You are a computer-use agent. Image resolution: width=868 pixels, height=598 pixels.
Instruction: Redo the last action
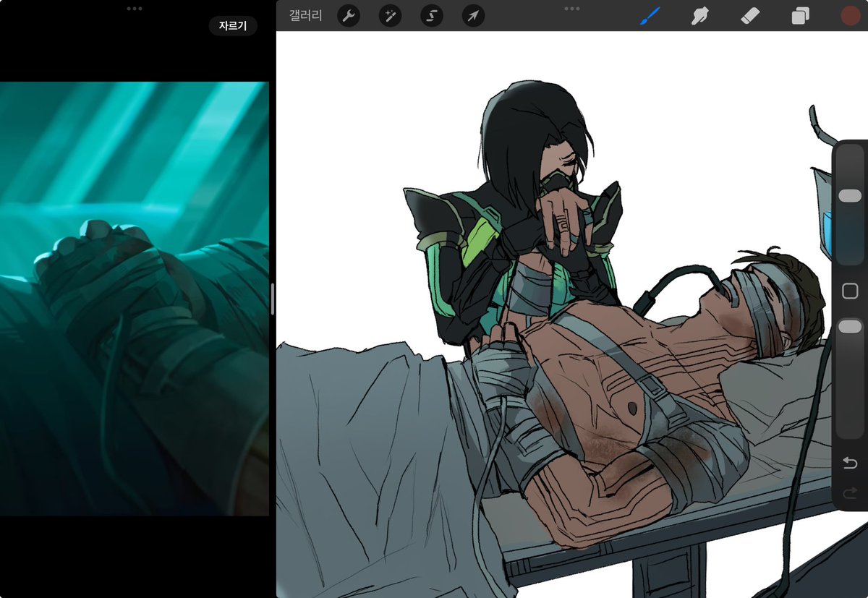pyautogui.click(x=850, y=493)
